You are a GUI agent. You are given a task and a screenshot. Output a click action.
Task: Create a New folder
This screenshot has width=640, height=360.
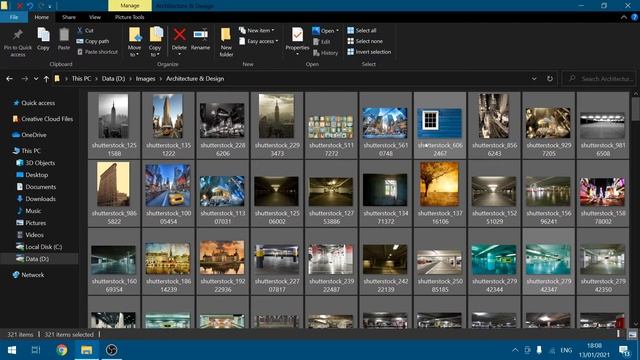pos(226,42)
